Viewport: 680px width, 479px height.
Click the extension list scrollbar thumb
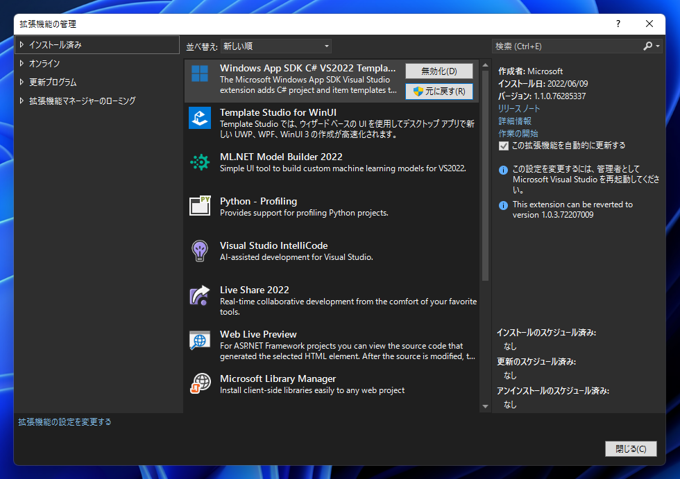click(485, 175)
